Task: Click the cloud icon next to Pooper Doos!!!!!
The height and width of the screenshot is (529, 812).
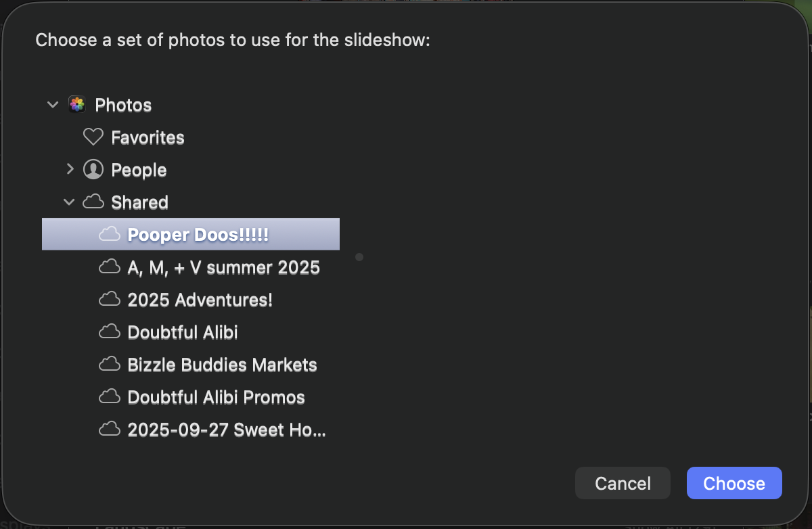Action: (109, 235)
